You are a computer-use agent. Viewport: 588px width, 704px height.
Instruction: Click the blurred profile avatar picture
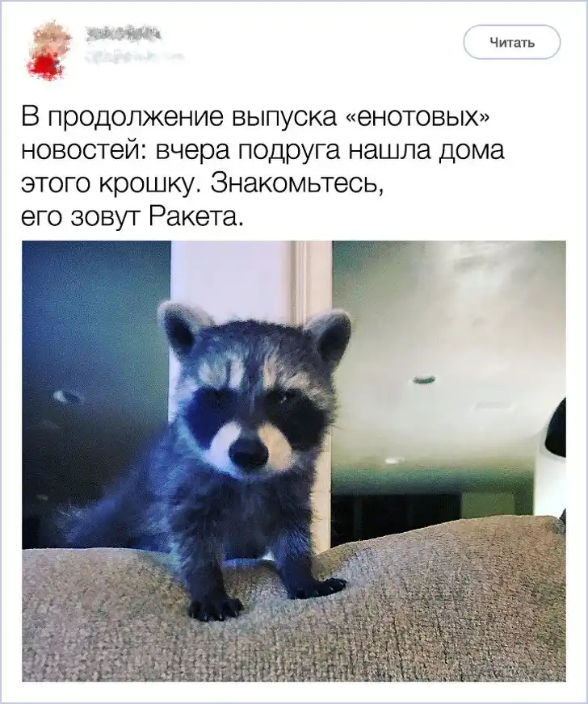[47, 50]
